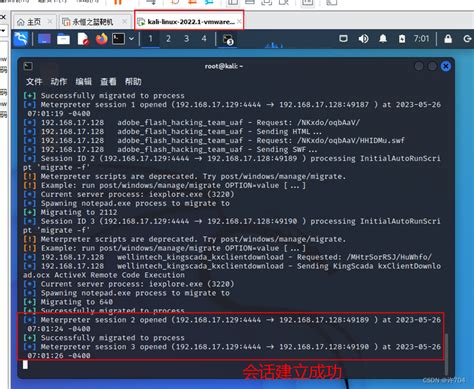
Task: Click the 7:01 panel clock
Action: coord(421,39)
